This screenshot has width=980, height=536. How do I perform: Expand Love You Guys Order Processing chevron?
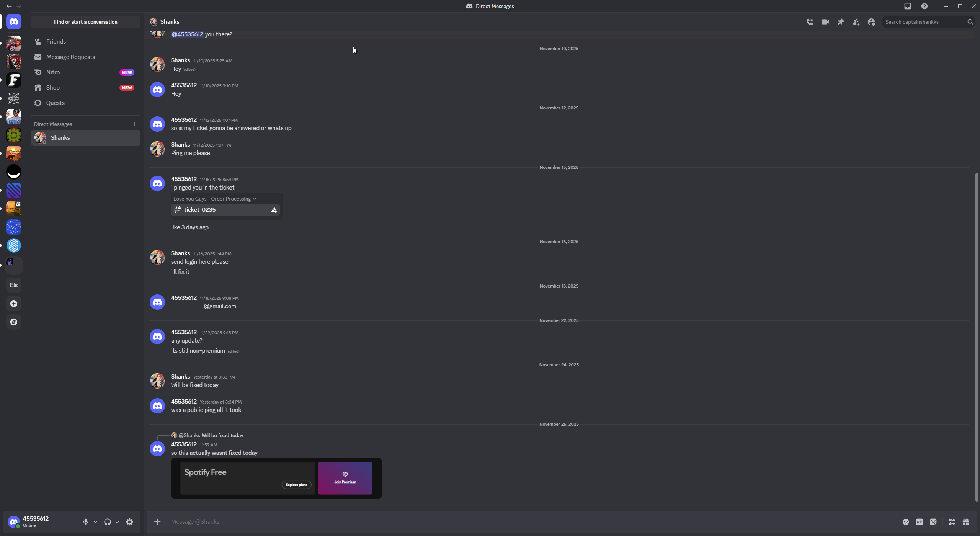click(255, 199)
